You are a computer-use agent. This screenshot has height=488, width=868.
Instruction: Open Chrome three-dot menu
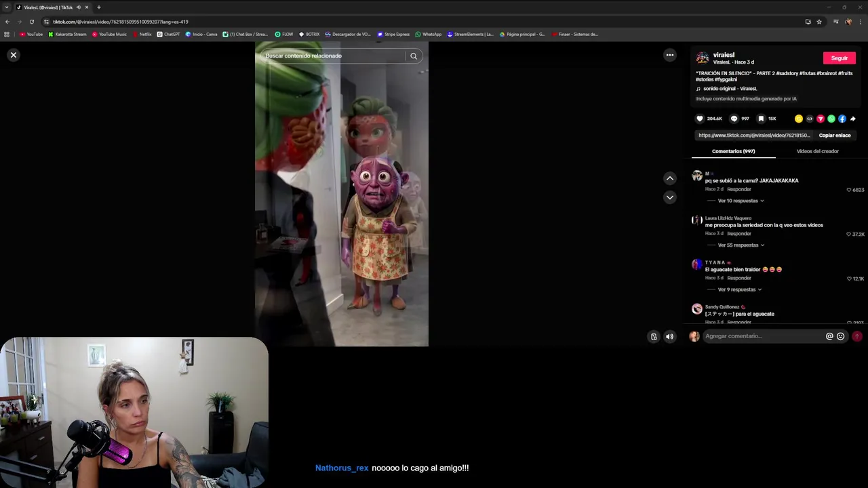(861, 22)
